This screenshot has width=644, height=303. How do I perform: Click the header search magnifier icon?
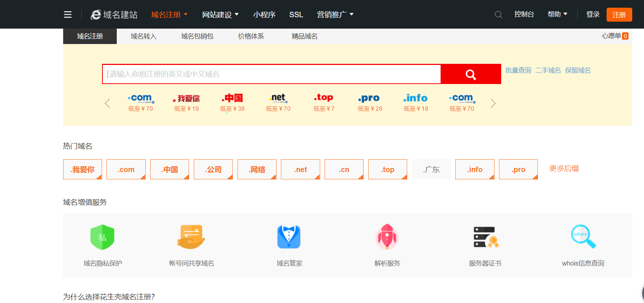498,15
